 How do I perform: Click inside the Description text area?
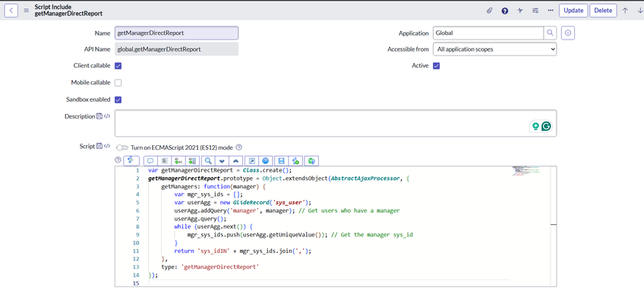tap(336, 123)
